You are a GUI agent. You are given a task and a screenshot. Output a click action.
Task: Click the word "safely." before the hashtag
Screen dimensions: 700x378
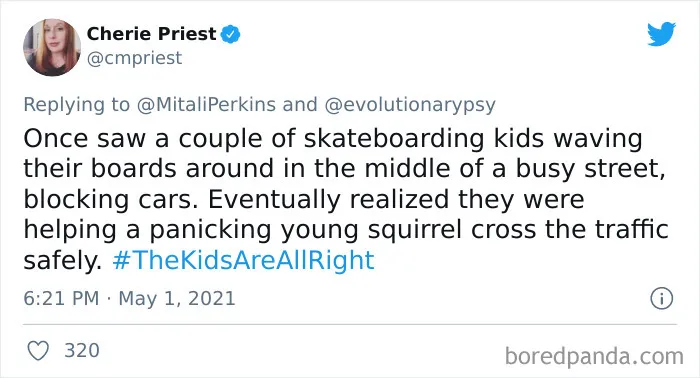pyautogui.click(x=62, y=261)
